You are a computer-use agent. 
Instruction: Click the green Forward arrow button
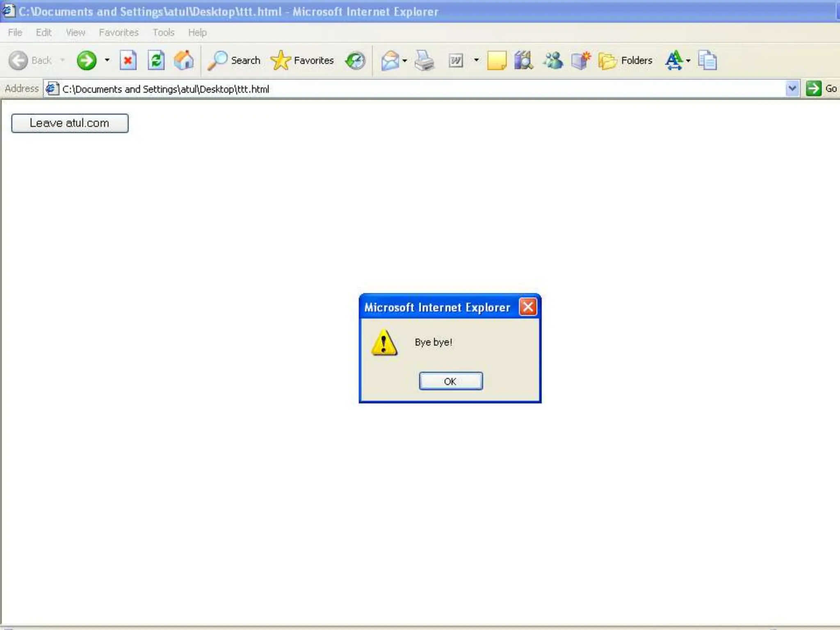(x=86, y=61)
